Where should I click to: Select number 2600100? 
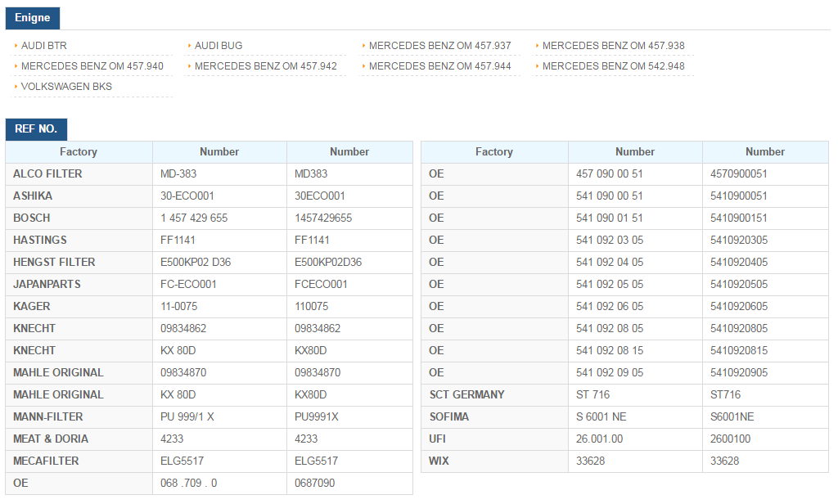730,439
